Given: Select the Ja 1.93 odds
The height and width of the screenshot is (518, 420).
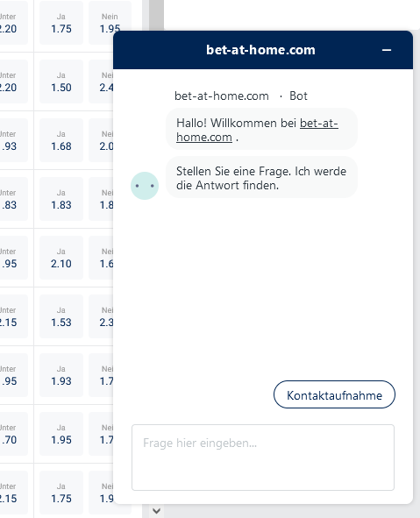Looking at the screenshot, I should pyautogui.click(x=61, y=375).
